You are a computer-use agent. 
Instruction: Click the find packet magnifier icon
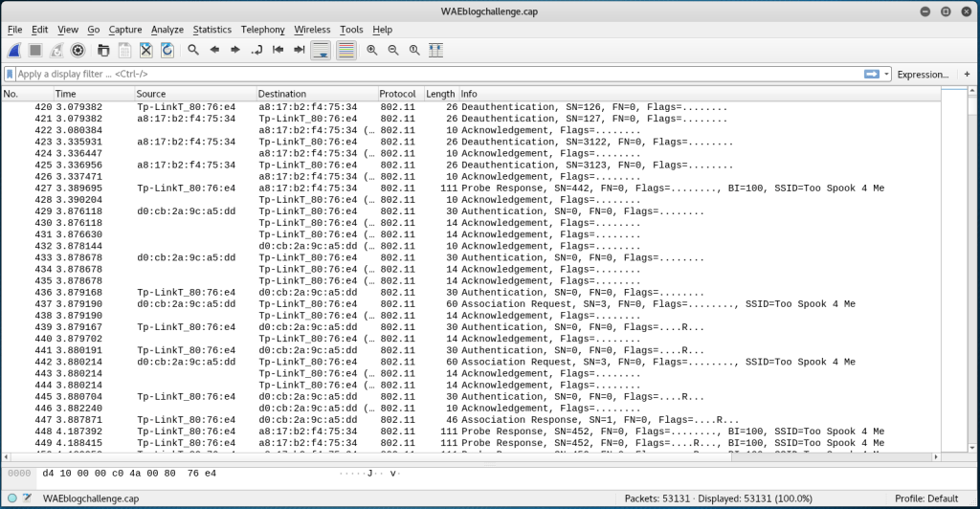click(x=193, y=50)
